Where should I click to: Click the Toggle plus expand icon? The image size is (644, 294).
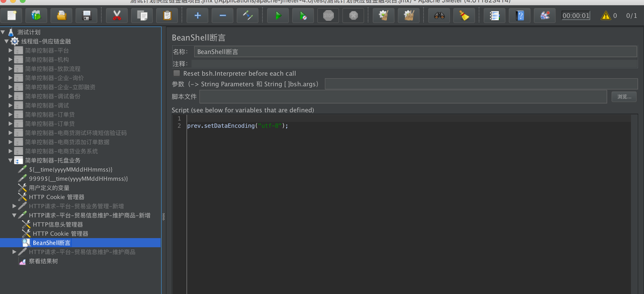coord(197,16)
